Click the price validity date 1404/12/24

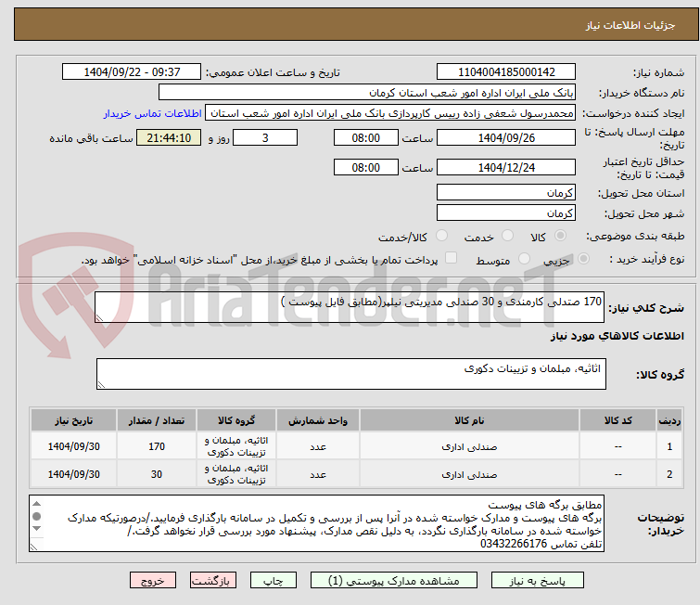click(x=506, y=167)
